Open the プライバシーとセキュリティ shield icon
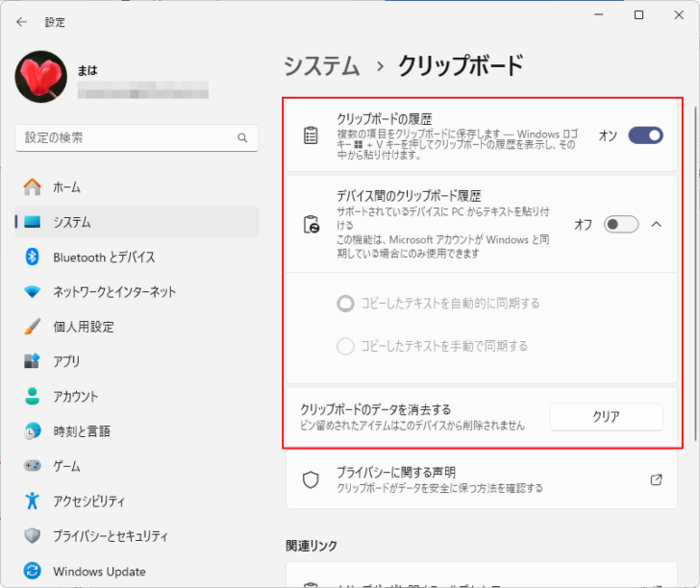This screenshot has height=588, width=700. point(32,535)
